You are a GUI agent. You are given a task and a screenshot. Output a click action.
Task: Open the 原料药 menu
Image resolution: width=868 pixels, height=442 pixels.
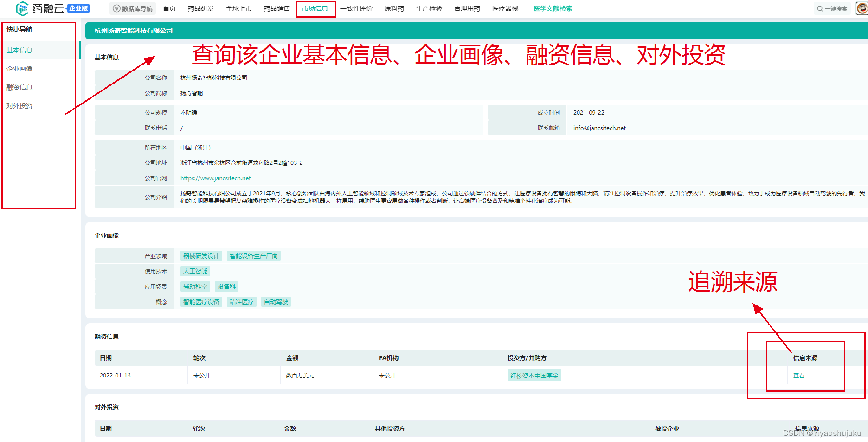coord(394,8)
